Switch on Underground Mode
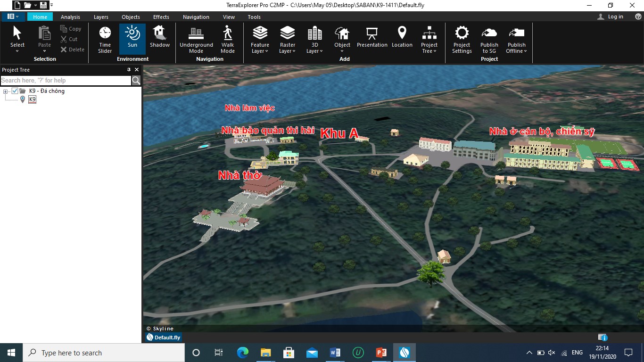 click(196, 40)
